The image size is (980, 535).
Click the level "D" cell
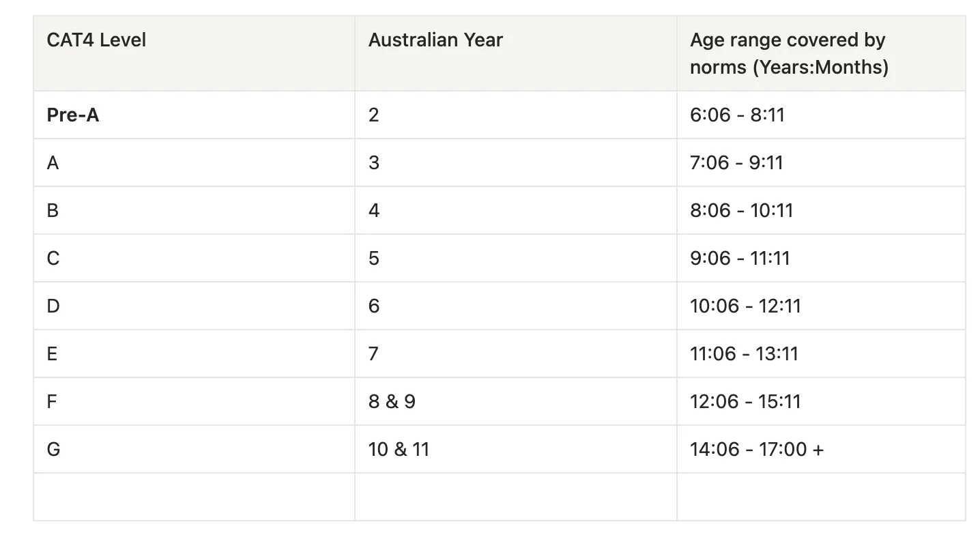pos(53,306)
